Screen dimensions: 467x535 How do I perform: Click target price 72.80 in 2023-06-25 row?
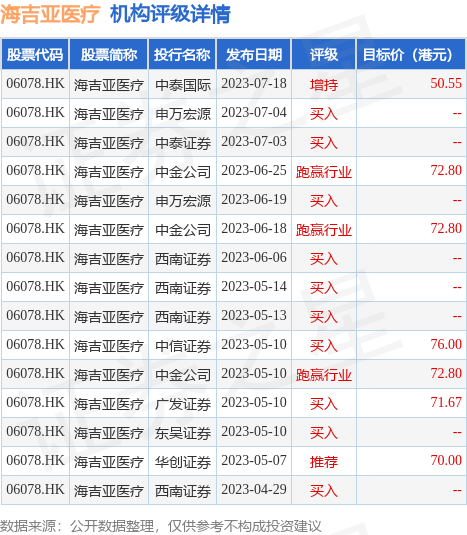coord(446,171)
